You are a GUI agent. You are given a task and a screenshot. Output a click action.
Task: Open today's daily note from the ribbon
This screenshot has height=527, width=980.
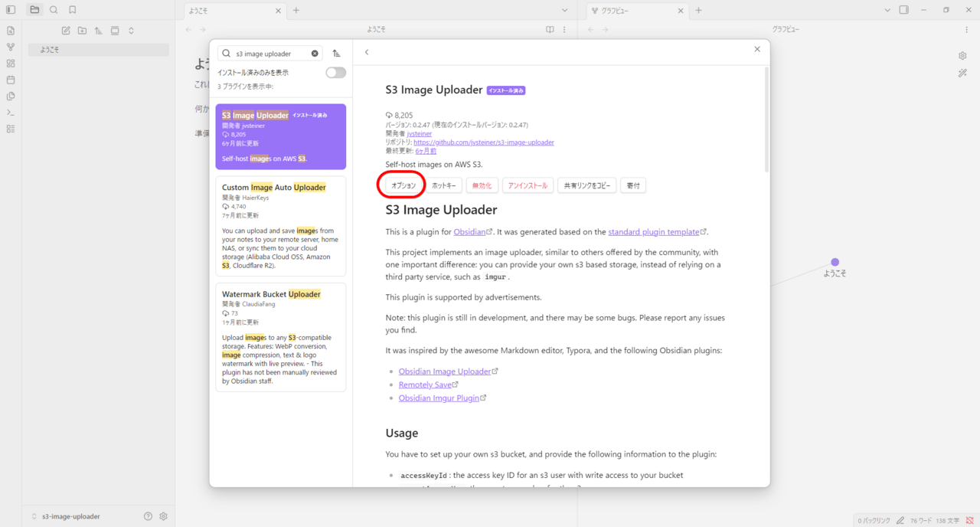[x=11, y=80]
